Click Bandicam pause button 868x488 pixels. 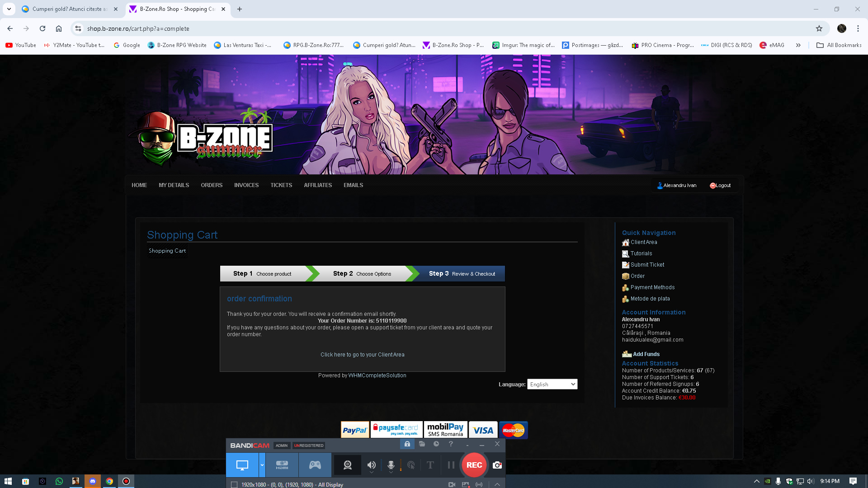pos(451,465)
